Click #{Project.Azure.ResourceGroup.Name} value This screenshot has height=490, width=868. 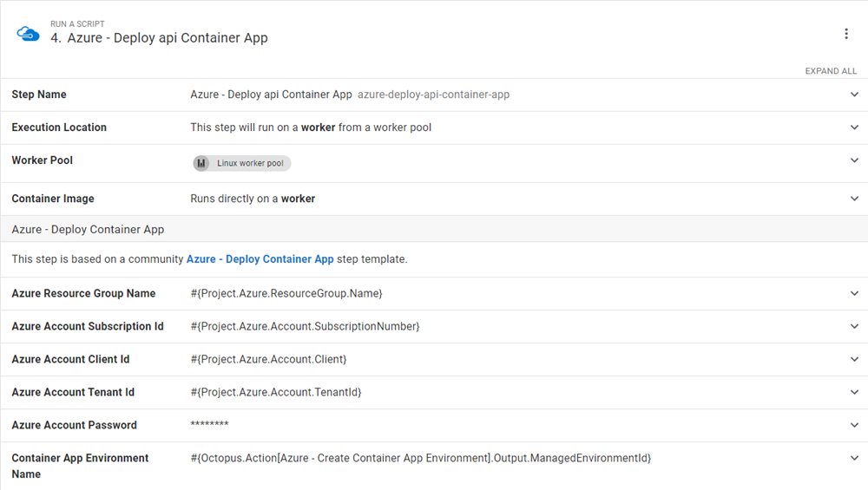pos(286,293)
